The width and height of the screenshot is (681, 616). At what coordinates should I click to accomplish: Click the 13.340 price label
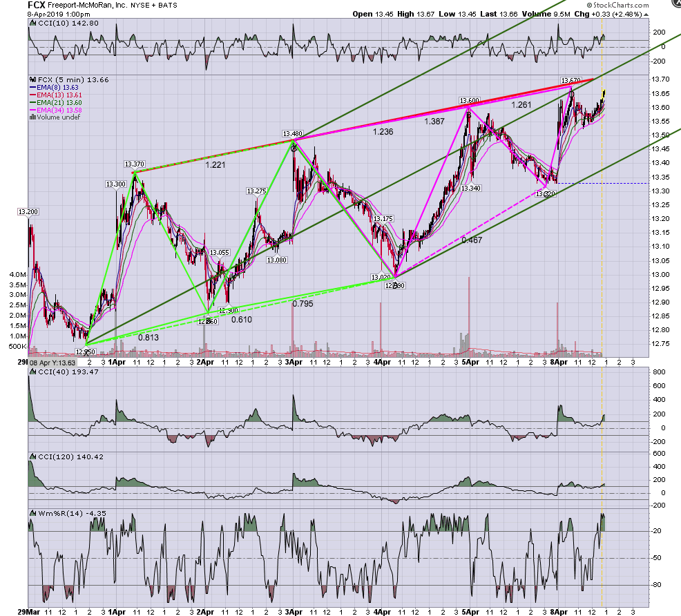pos(471,188)
